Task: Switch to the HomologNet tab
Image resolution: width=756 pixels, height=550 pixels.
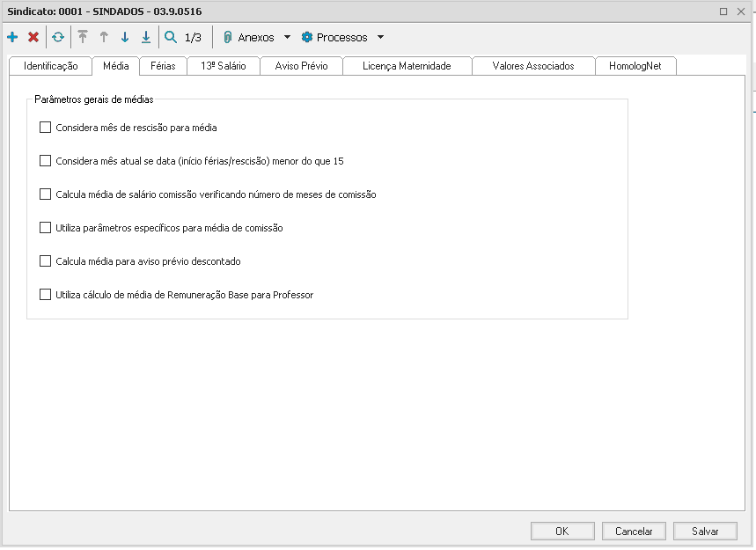Action: point(635,66)
